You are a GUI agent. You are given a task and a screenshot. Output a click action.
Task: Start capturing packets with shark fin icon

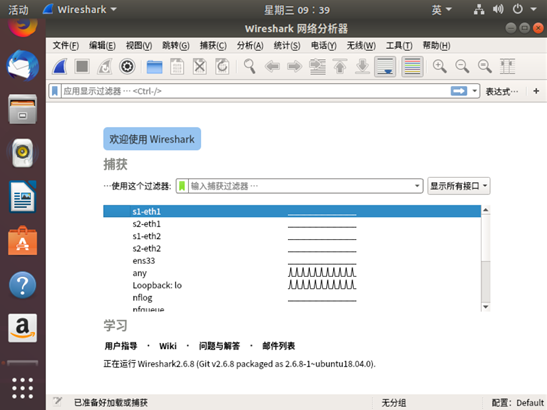pos(60,66)
